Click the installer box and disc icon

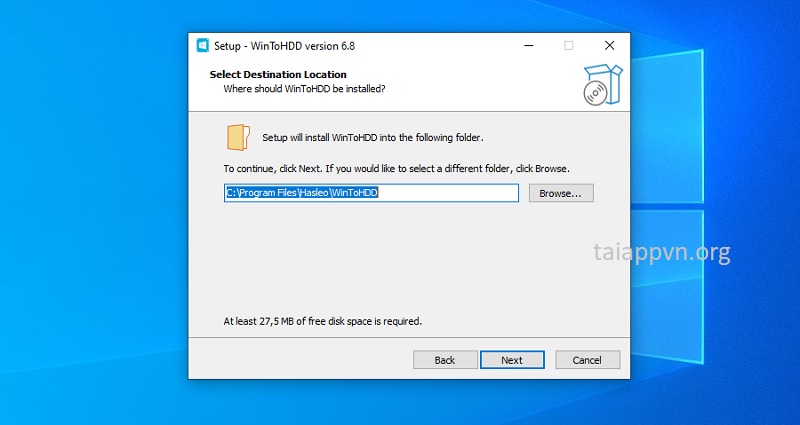click(x=603, y=85)
